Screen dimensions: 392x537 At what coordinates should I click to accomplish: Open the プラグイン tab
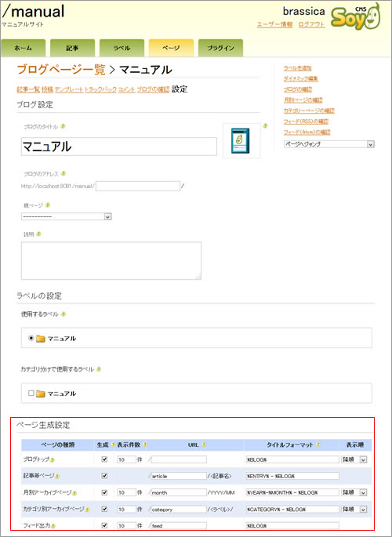[x=220, y=48]
